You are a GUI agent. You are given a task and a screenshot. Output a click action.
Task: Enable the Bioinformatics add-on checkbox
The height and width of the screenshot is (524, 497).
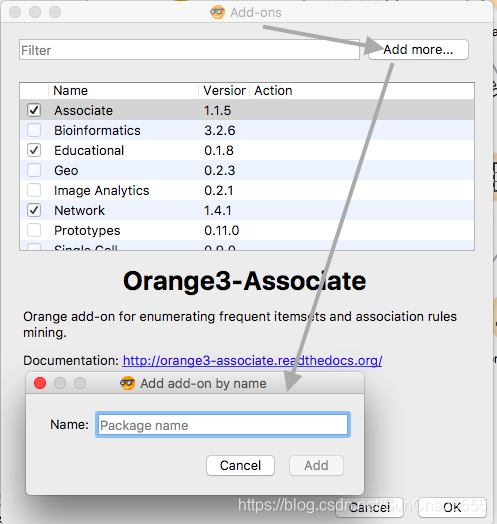click(x=34, y=130)
